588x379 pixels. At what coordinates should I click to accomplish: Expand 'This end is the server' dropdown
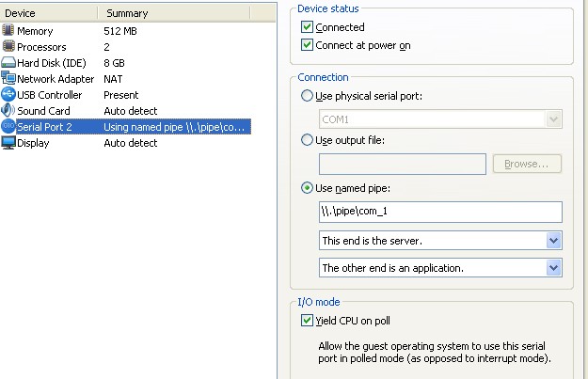tap(553, 241)
